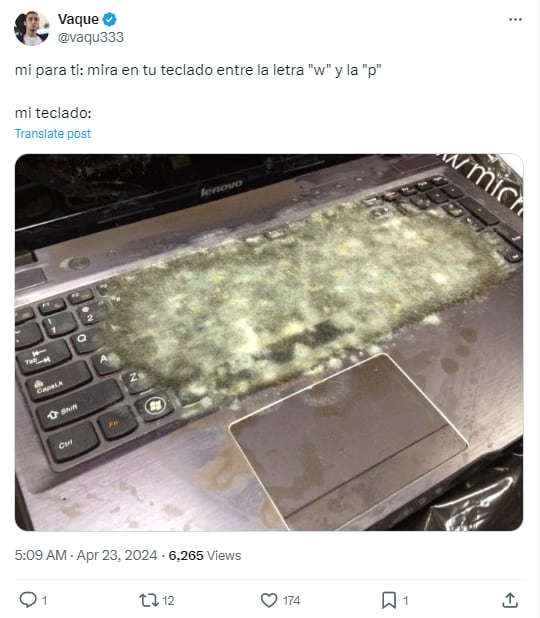Bookmark the post with the bookmark icon
This screenshot has height=618, width=540.
coord(389,600)
